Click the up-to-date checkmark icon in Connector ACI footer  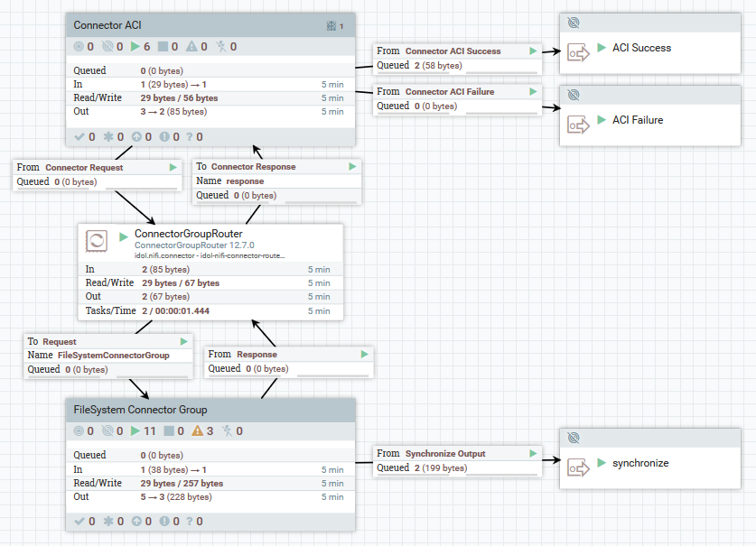[x=79, y=137]
